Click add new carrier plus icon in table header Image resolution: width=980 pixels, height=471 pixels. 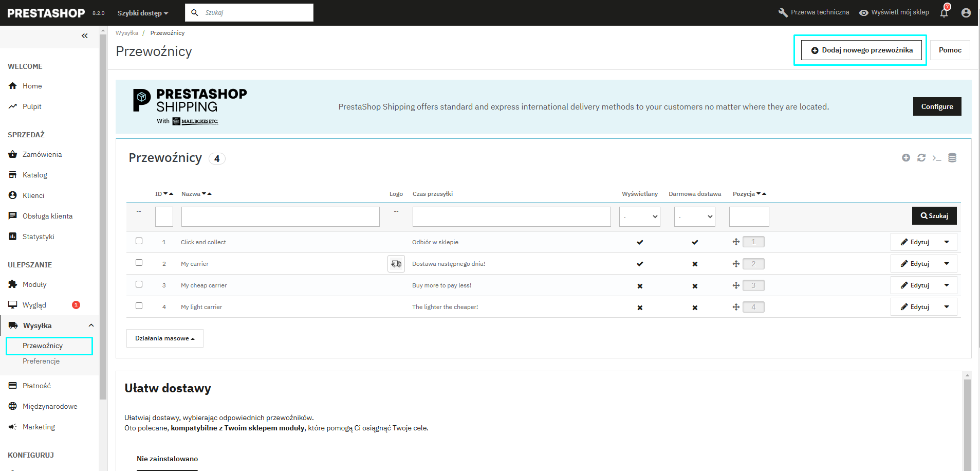pos(906,158)
